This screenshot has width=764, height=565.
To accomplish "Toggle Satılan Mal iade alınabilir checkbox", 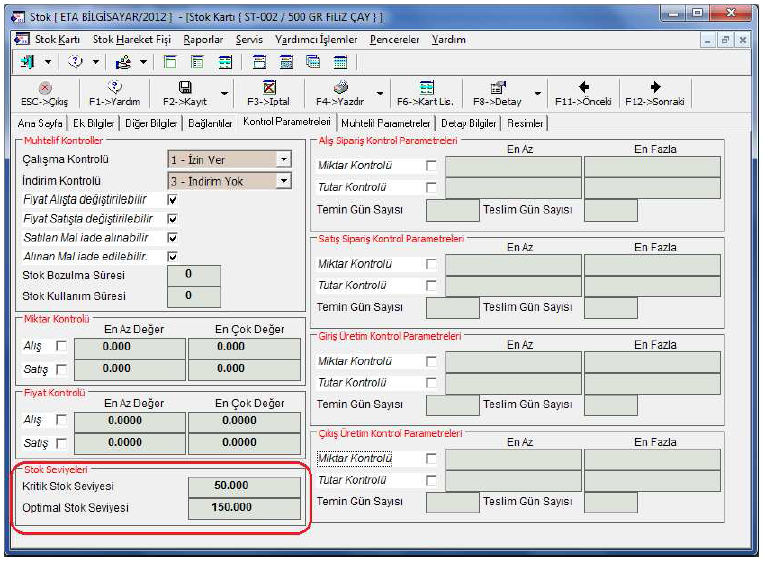I will coord(173,238).
